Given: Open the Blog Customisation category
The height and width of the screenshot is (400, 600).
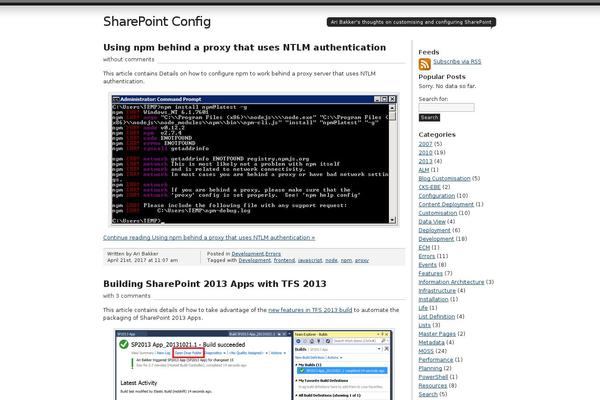Looking at the screenshot, I should (444, 178).
